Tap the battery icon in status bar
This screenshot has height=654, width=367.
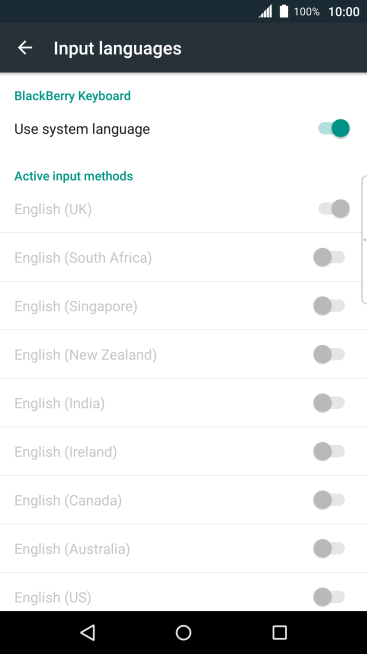(x=284, y=11)
